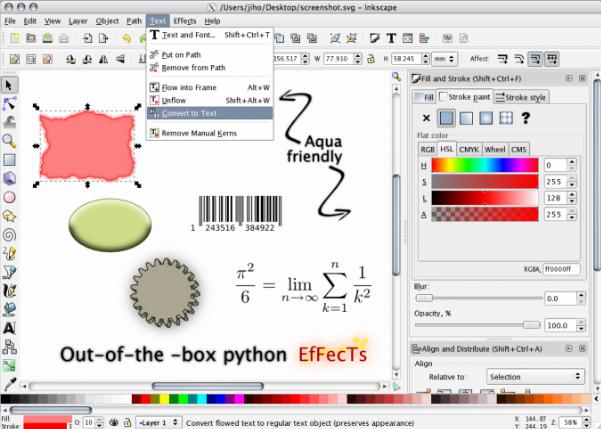
Task: Step the Opacity value spinner
Action: tap(581, 325)
